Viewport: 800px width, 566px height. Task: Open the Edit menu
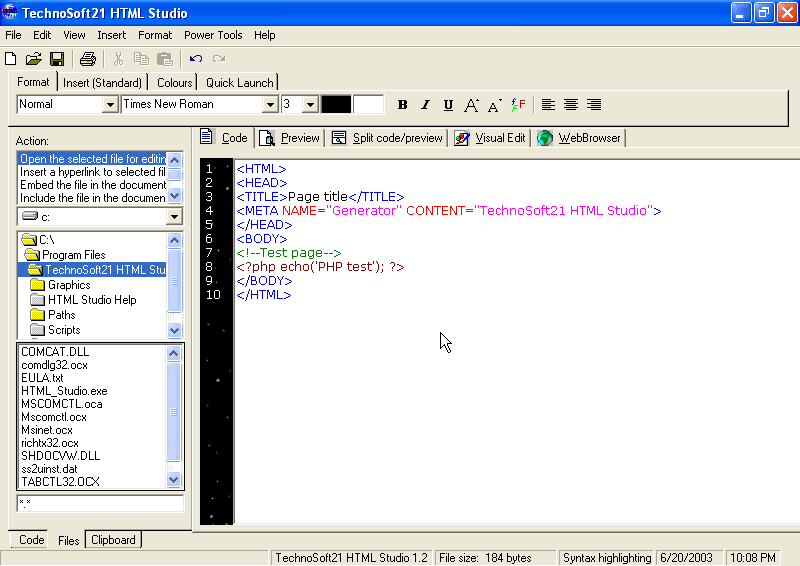point(42,35)
